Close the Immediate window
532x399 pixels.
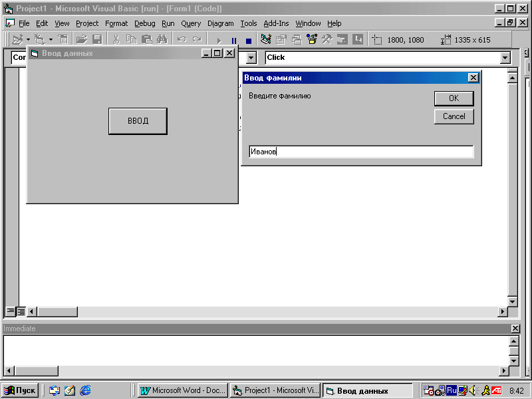pos(515,329)
